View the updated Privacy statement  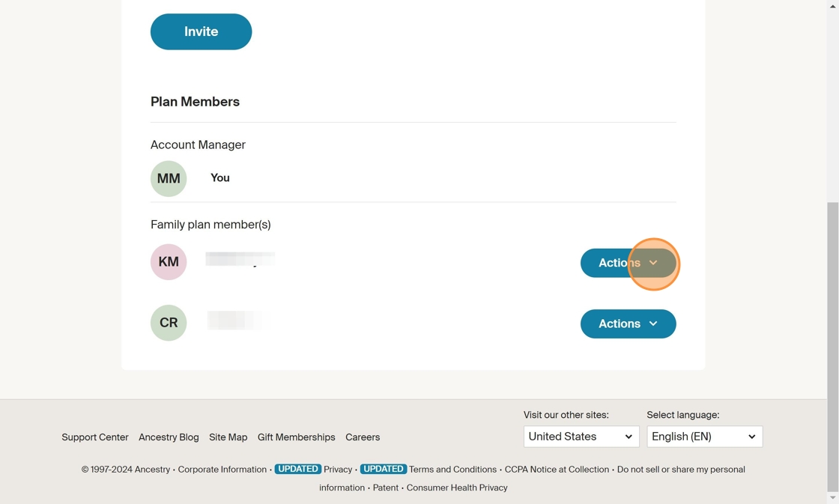[x=338, y=470]
